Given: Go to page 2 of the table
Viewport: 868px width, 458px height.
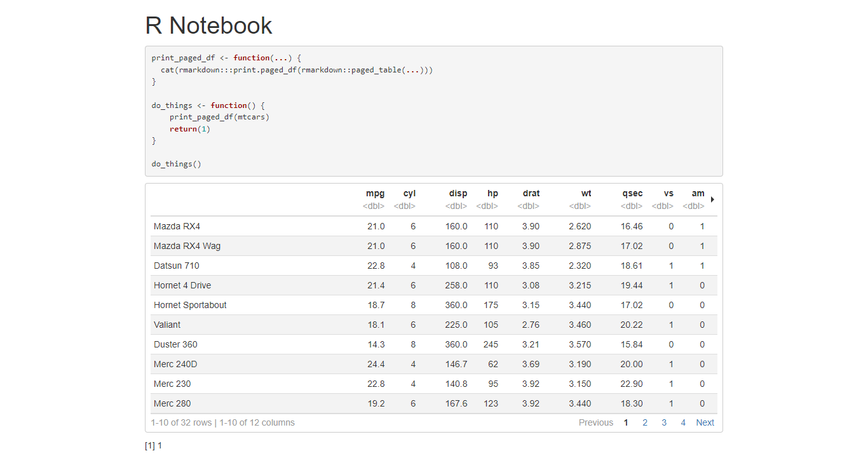Looking at the screenshot, I should (645, 422).
